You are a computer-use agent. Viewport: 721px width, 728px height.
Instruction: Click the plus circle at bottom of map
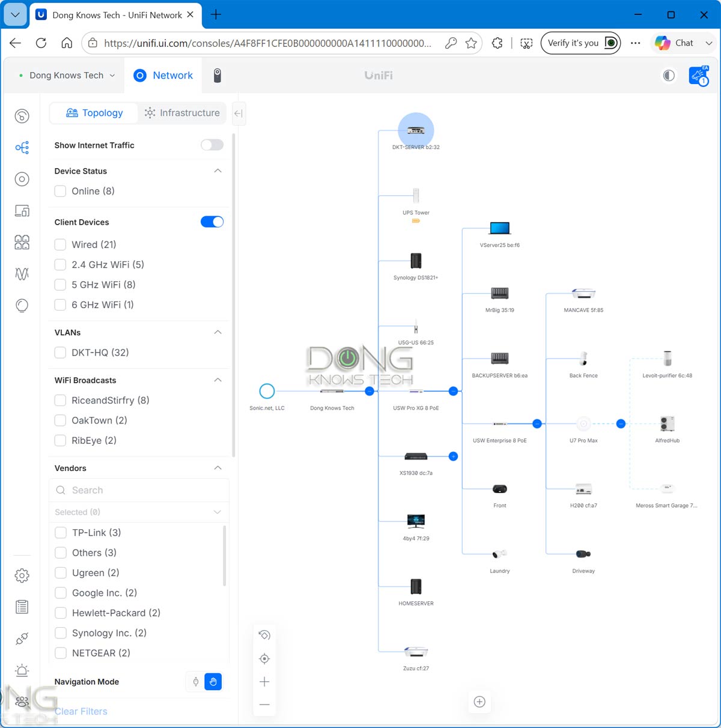point(479,702)
